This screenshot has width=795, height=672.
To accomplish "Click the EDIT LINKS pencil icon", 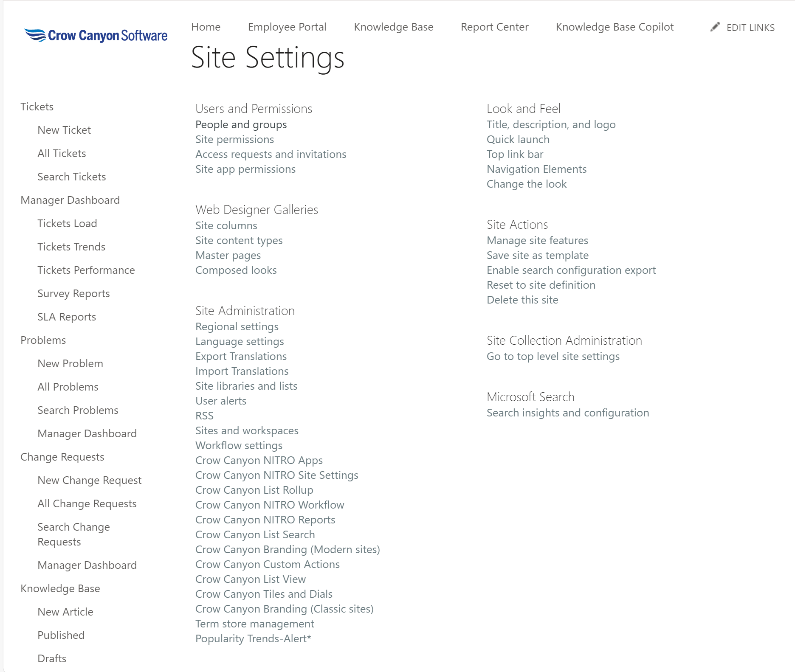I will tap(715, 27).
